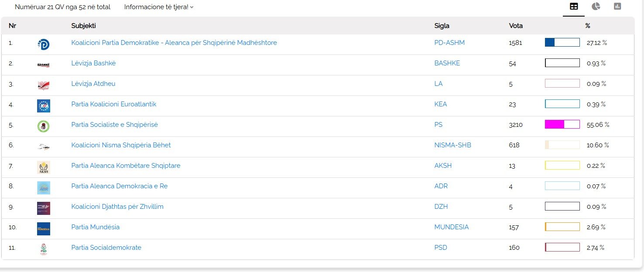Click the Partia Demokratike logo icon
The width and height of the screenshot is (644, 272).
[44, 44]
